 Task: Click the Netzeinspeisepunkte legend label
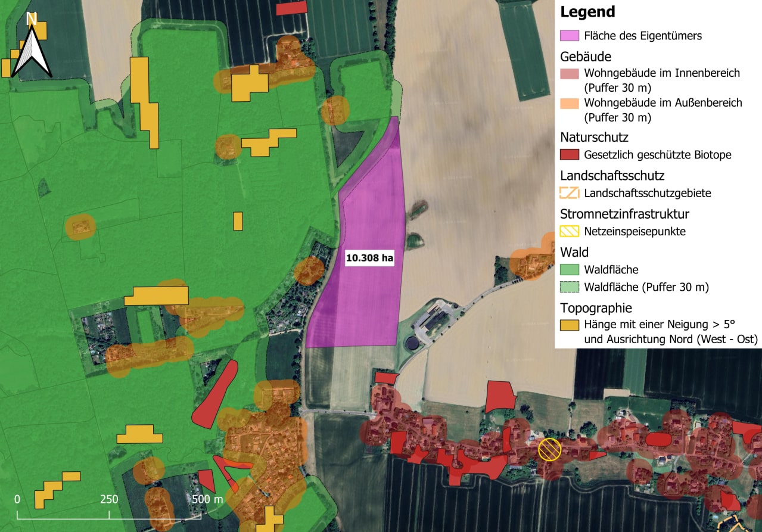click(x=635, y=232)
